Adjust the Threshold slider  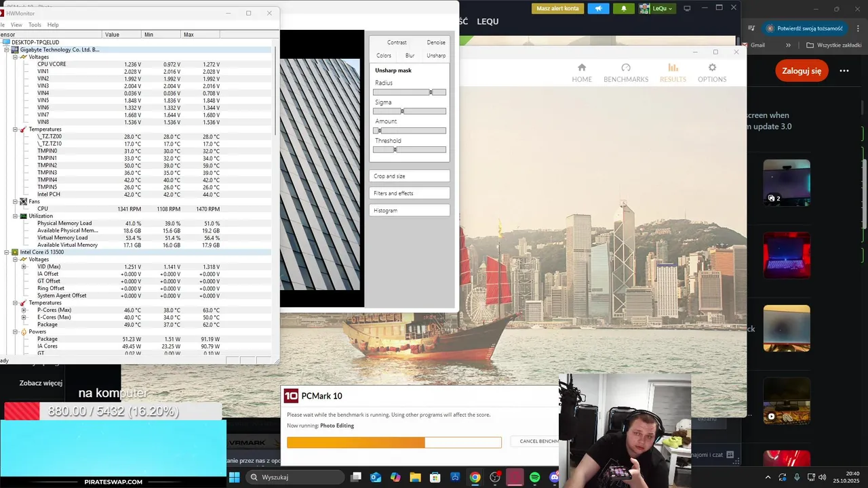tap(410, 150)
